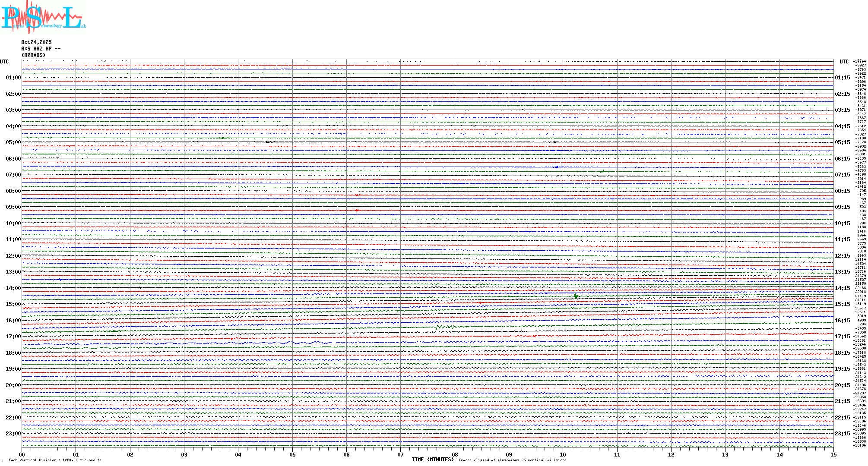The width and height of the screenshot is (868, 466).
Task: Click the PSL Seismology Lab logo
Action: [x=43, y=16]
